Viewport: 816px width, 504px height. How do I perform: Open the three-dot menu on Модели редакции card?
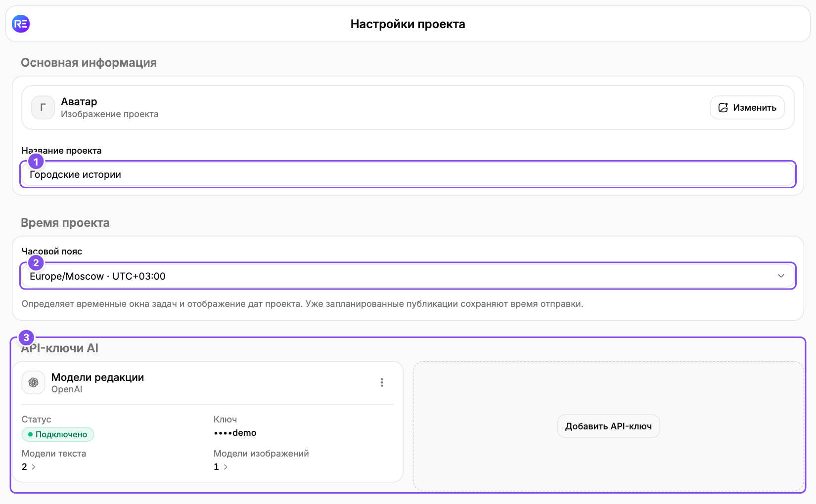point(382,382)
